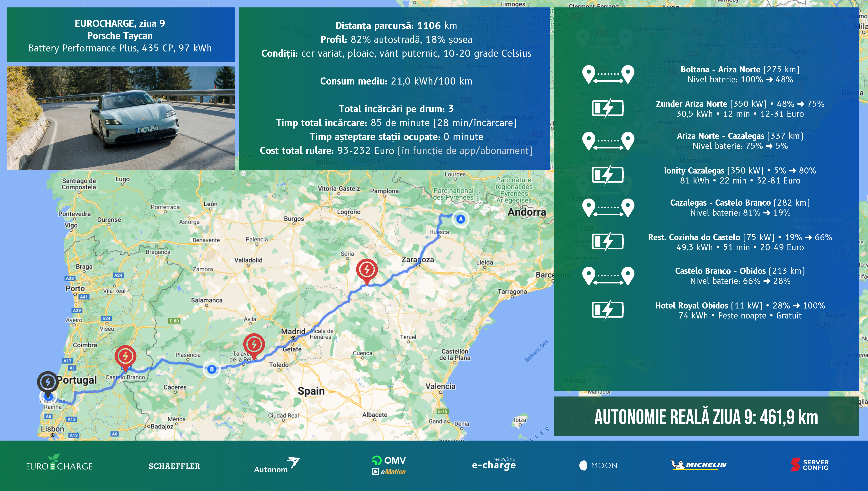Click the Salamanca city label on map
Image resolution: width=868 pixels, height=491 pixels.
click(x=206, y=300)
